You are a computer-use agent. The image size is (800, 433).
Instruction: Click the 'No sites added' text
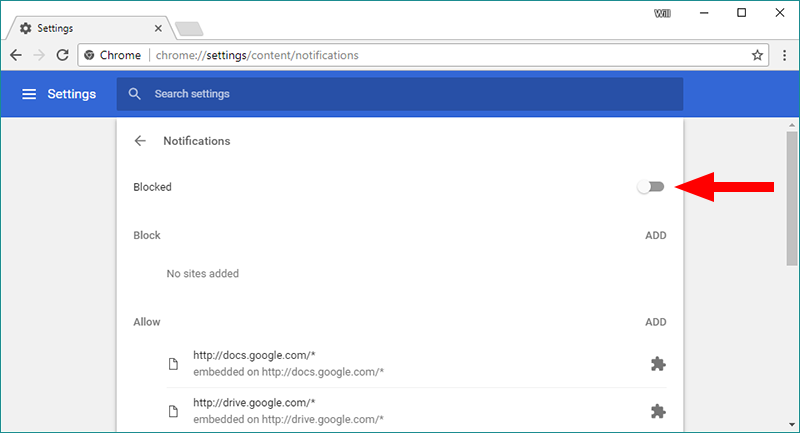point(203,273)
